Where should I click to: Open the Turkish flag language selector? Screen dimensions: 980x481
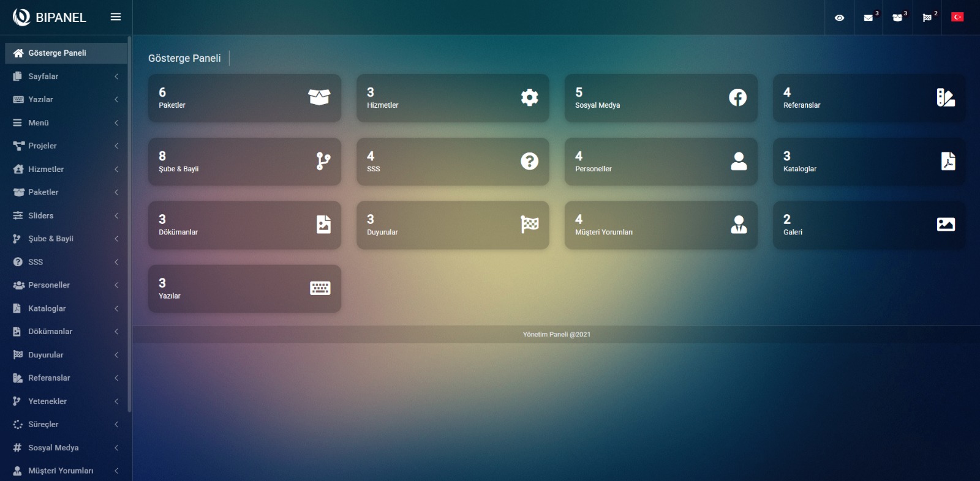957,17
